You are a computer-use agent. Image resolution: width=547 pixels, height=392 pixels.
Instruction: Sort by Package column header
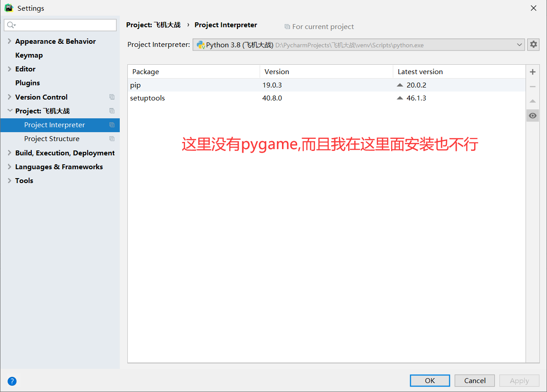(194, 71)
